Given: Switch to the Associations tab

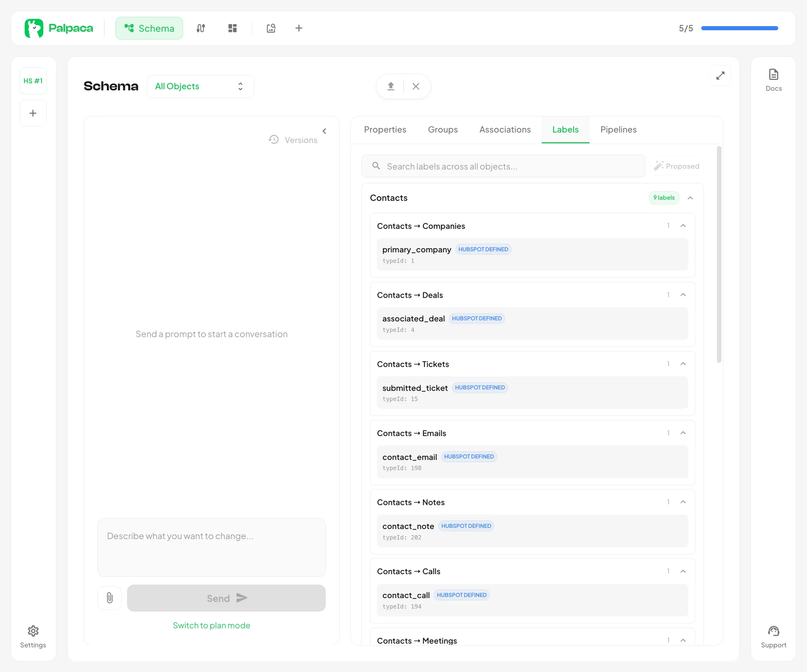Looking at the screenshot, I should [x=505, y=130].
